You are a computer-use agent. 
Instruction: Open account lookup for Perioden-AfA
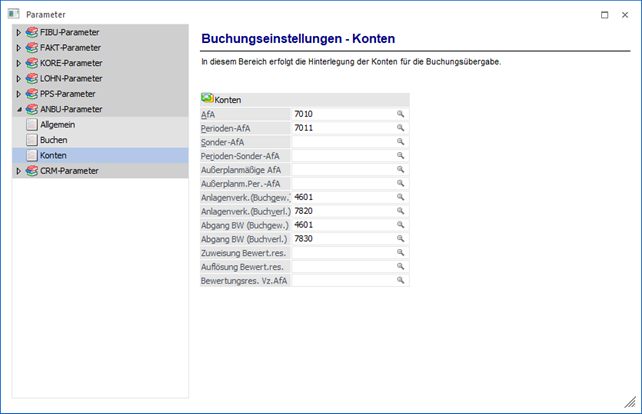click(401, 129)
